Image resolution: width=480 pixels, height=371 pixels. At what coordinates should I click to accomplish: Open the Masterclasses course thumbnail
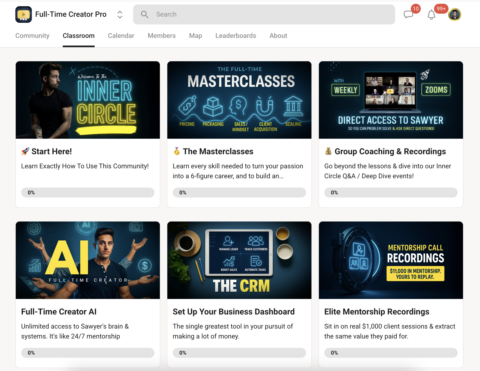239,100
